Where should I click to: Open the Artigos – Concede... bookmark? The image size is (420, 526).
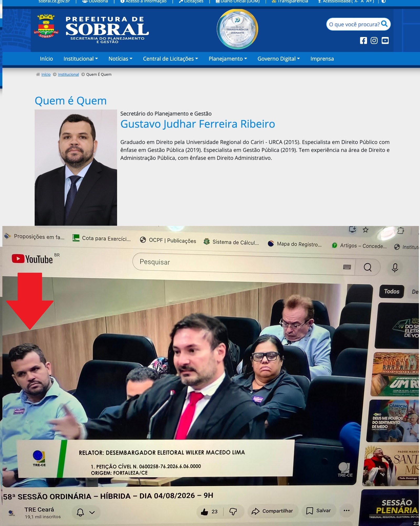(x=359, y=246)
